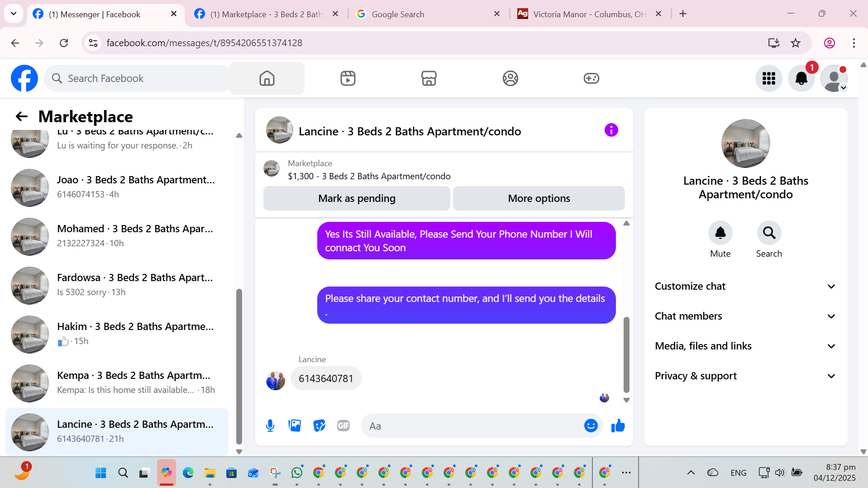Open Mohamed conversation in list
The width and height of the screenshot is (868, 488).
tap(118, 236)
